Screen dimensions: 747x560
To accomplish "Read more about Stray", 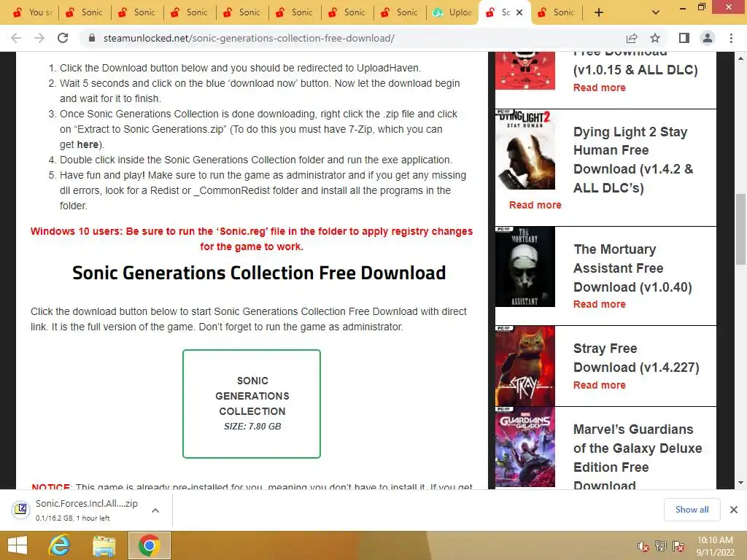I will 600,385.
